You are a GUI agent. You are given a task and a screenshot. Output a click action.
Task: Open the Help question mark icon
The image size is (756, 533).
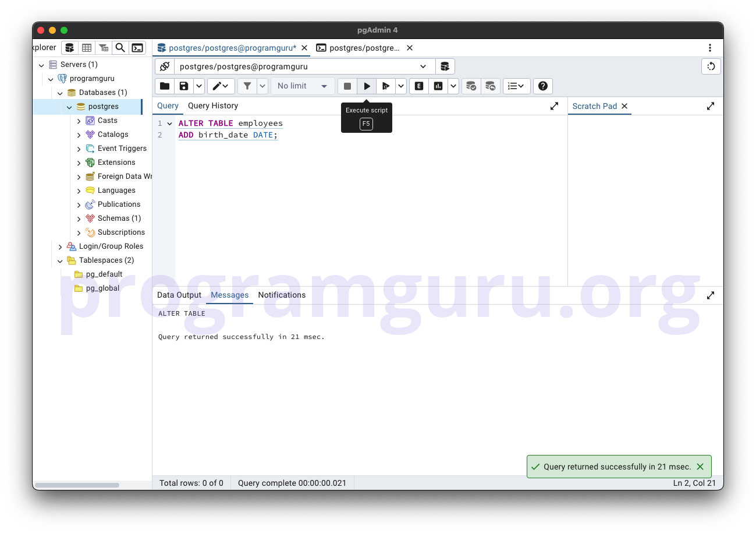543,86
